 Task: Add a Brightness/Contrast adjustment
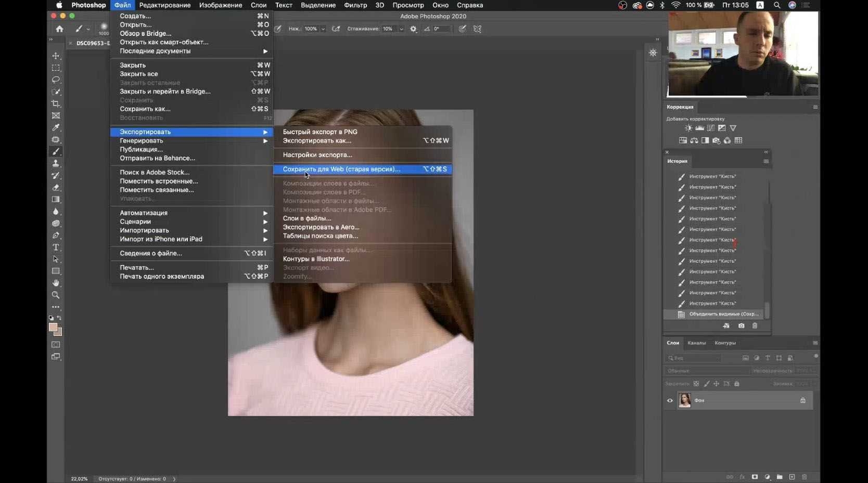point(688,128)
